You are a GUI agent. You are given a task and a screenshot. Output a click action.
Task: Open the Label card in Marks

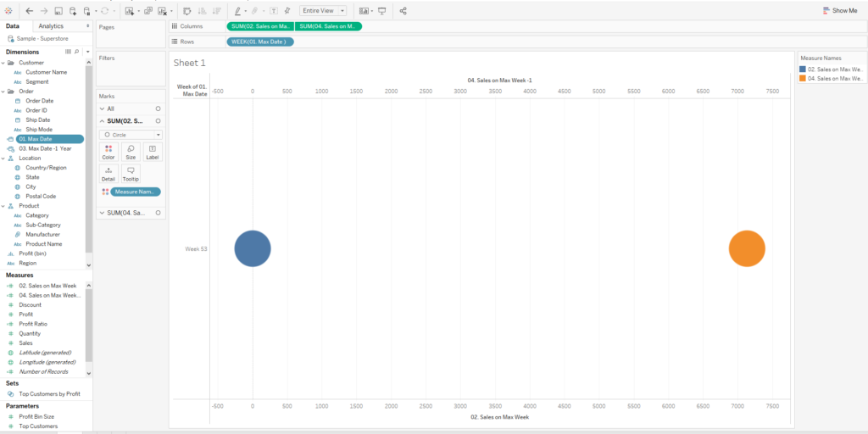pyautogui.click(x=153, y=152)
